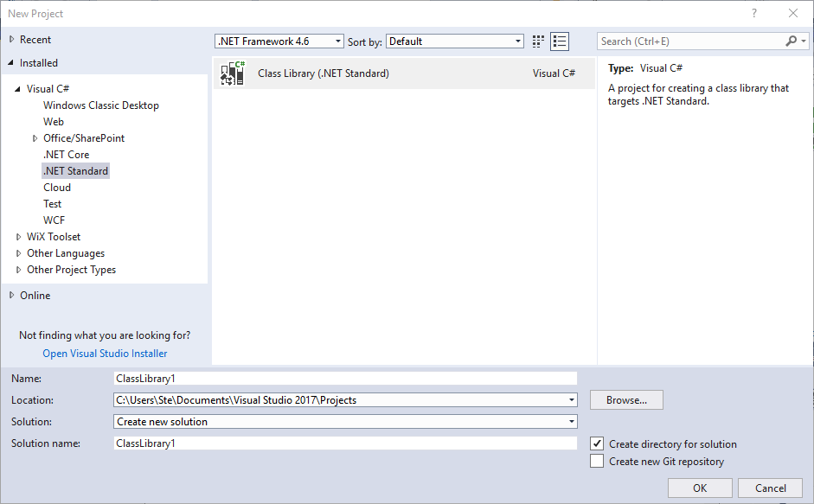Enable "Create new Git repository"

[x=596, y=461]
